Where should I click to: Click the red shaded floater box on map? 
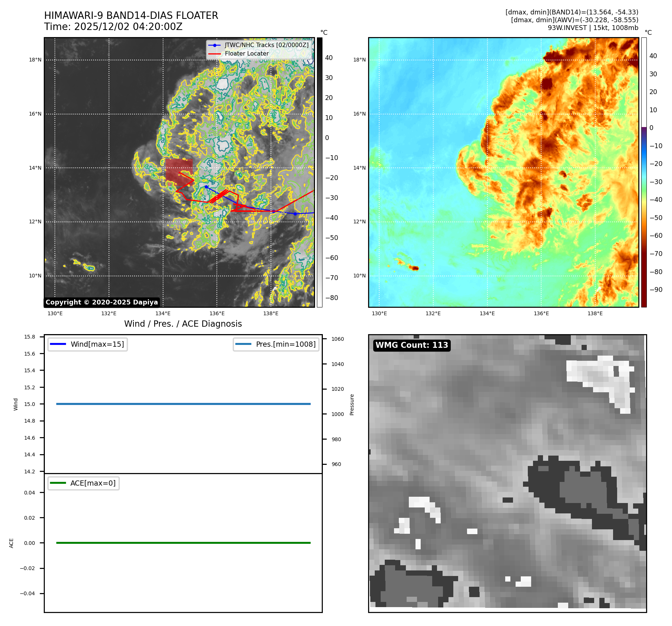pyautogui.click(x=179, y=172)
